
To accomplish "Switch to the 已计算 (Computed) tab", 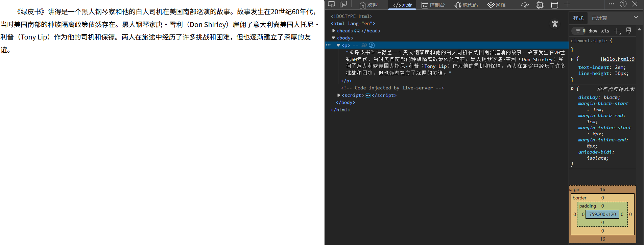I will point(599,18).
